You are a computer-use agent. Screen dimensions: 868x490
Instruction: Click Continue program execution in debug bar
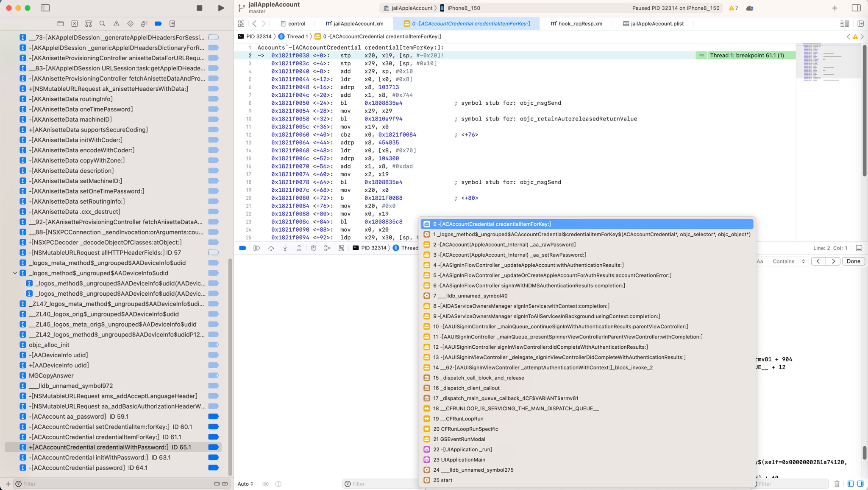[257, 248]
